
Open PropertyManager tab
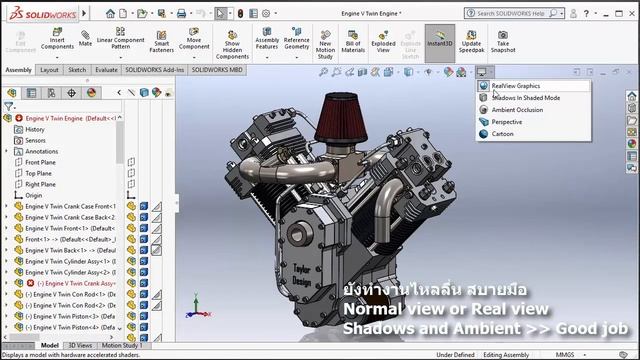coord(31,93)
